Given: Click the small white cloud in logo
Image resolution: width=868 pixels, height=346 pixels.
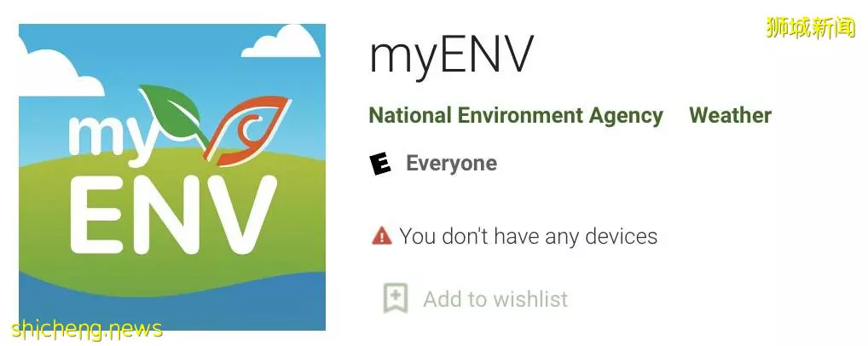Looking at the screenshot, I should coord(281,43).
